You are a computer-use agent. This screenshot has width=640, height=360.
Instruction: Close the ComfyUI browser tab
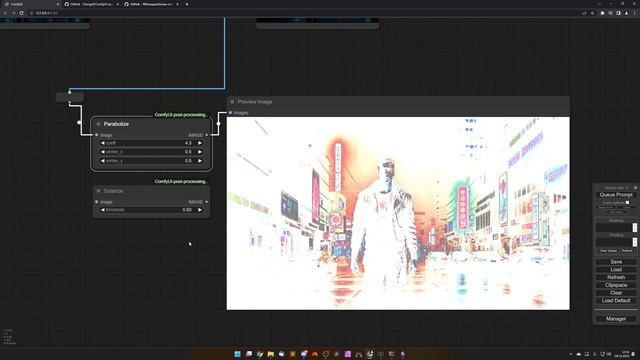[x=57, y=4]
